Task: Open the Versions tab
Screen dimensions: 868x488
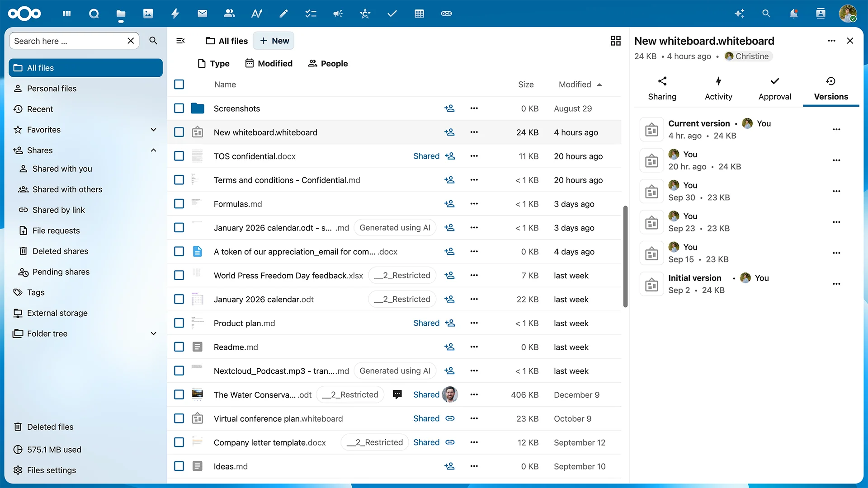Action: (x=831, y=88)
